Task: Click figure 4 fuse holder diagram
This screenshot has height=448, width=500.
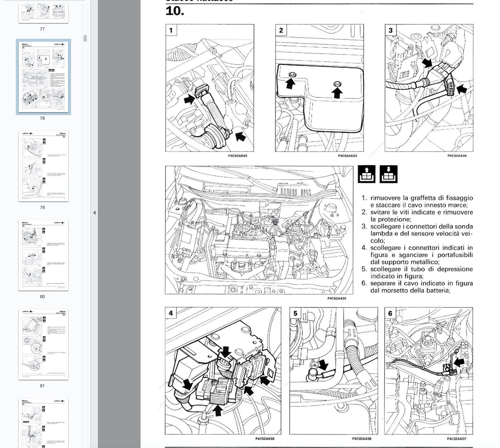Action: (223, 371)
